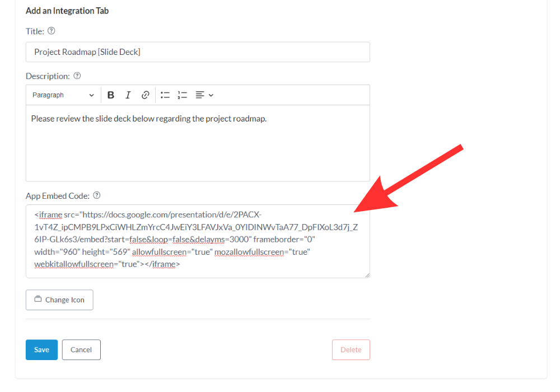Show help tooltip next to Description label
Image resolution: width=560 pixels, height=392 pixels.
77,76
